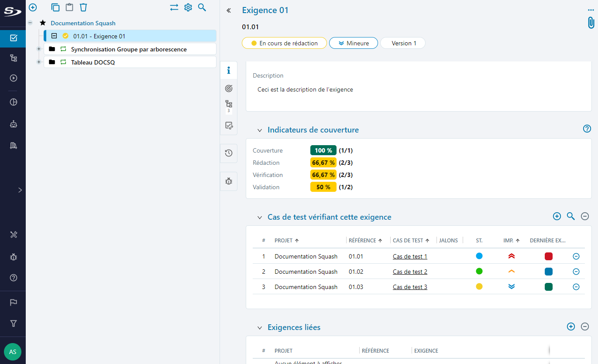Expand the Synchronisation Groupe par arborescence folder

(39, 49)
